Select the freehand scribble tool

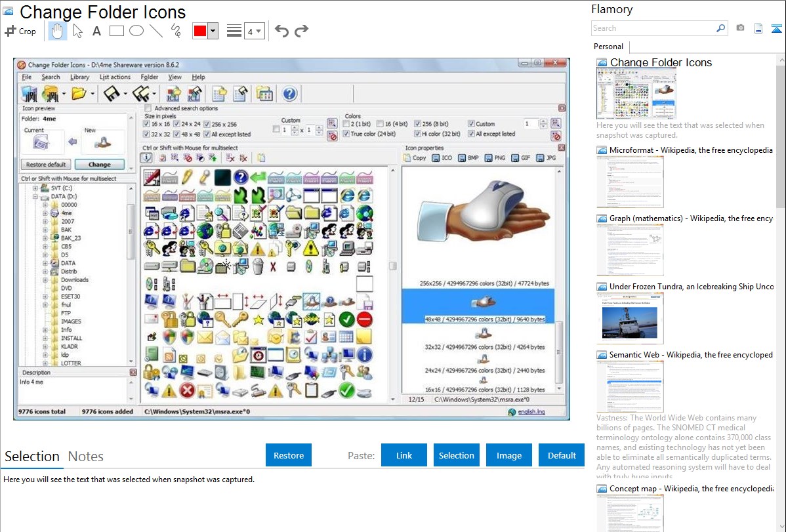tap(176, 31)
